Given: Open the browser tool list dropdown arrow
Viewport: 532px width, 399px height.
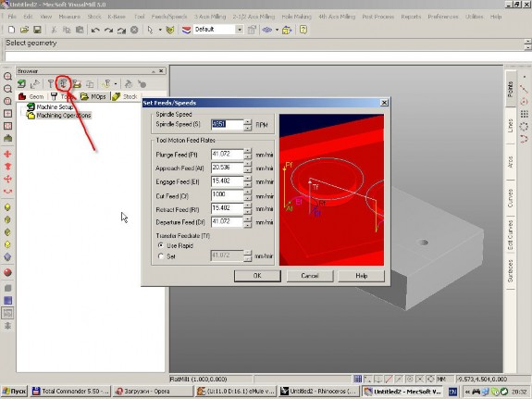Looking at the screenshot, I should pos(116,83).
